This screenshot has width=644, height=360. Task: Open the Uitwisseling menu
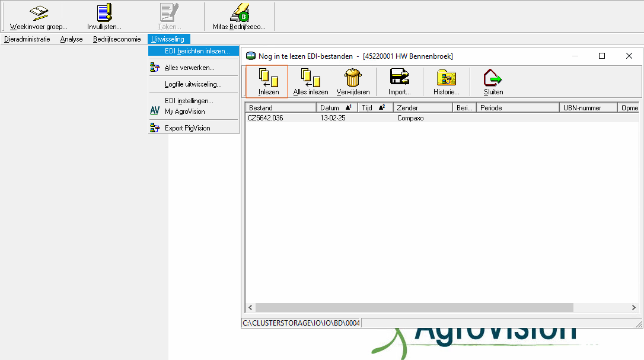click(x=168, y=39)
